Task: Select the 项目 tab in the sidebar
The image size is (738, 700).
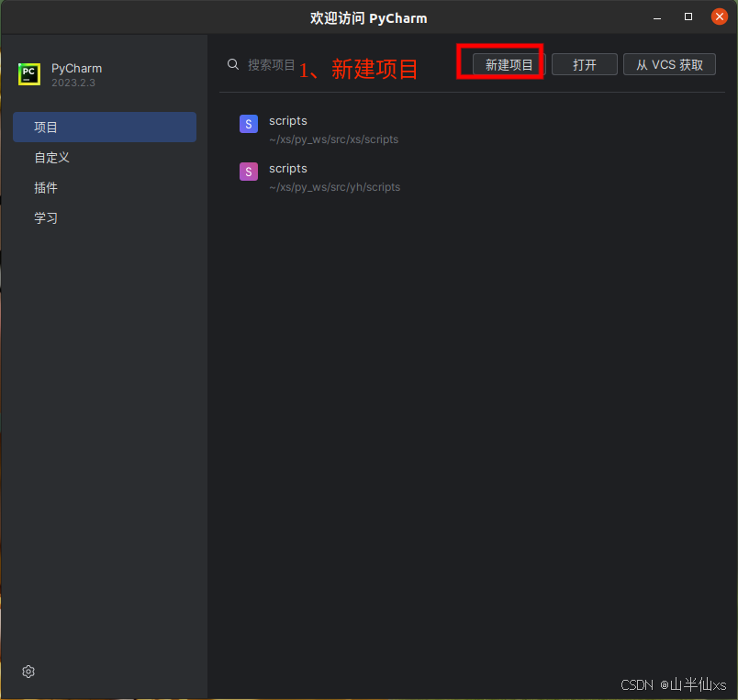Action: [105, 127]
